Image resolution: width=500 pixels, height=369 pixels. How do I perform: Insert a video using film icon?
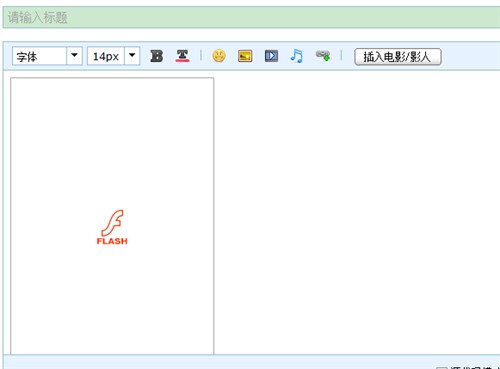click(271, 56)
